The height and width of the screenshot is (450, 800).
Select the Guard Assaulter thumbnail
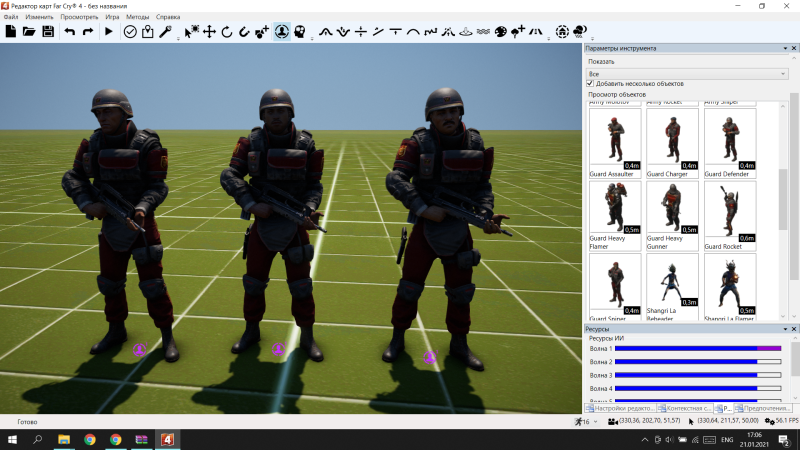tap(615, 143)
